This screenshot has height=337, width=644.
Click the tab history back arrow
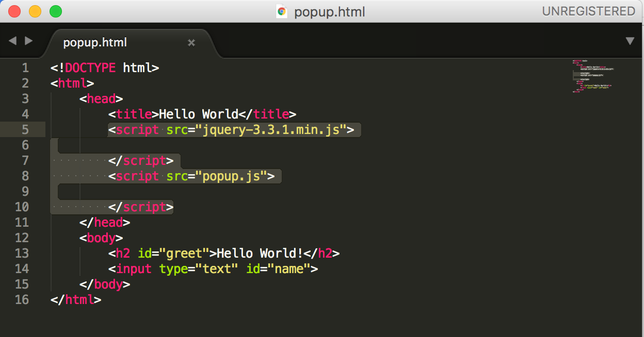pos(12,41)
